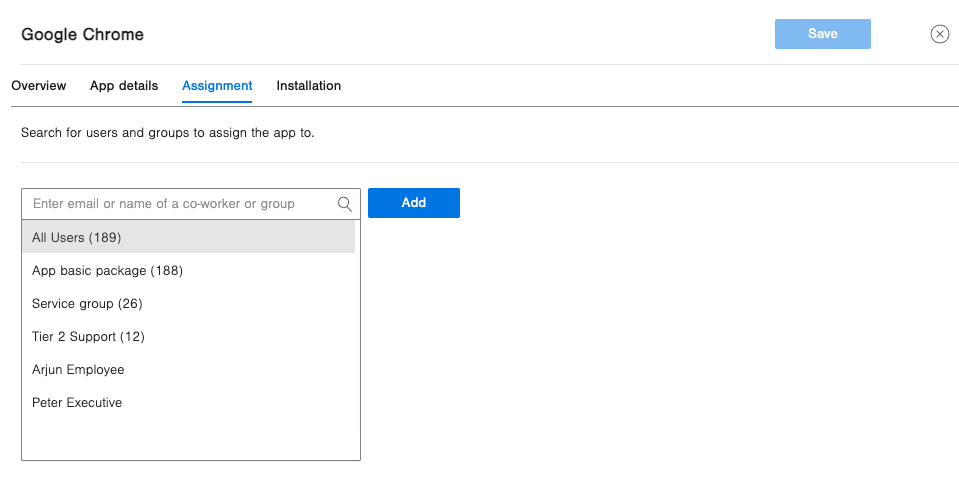Switch to the App details tab

point(124,86)
